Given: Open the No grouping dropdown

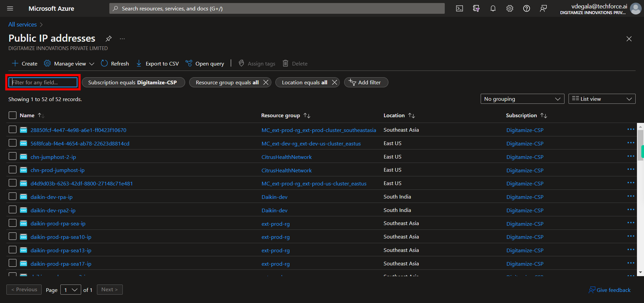Looking at the screenshot, I should [522, 99].
